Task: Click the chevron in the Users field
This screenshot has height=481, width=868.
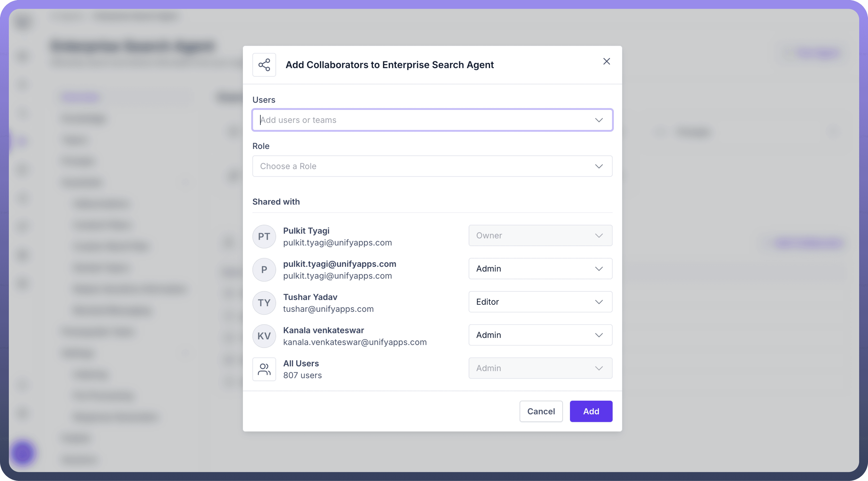Action: pos(599,120)
